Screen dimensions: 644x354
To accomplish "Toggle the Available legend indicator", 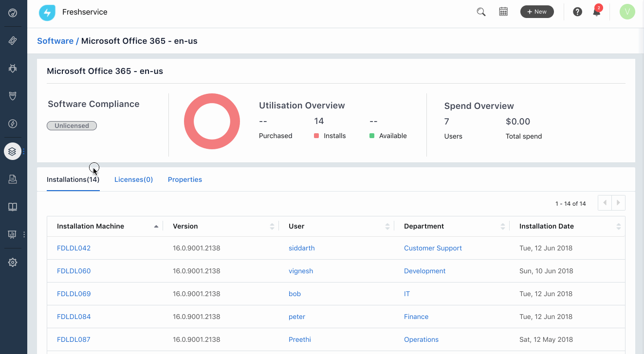I will click(373, 136).
